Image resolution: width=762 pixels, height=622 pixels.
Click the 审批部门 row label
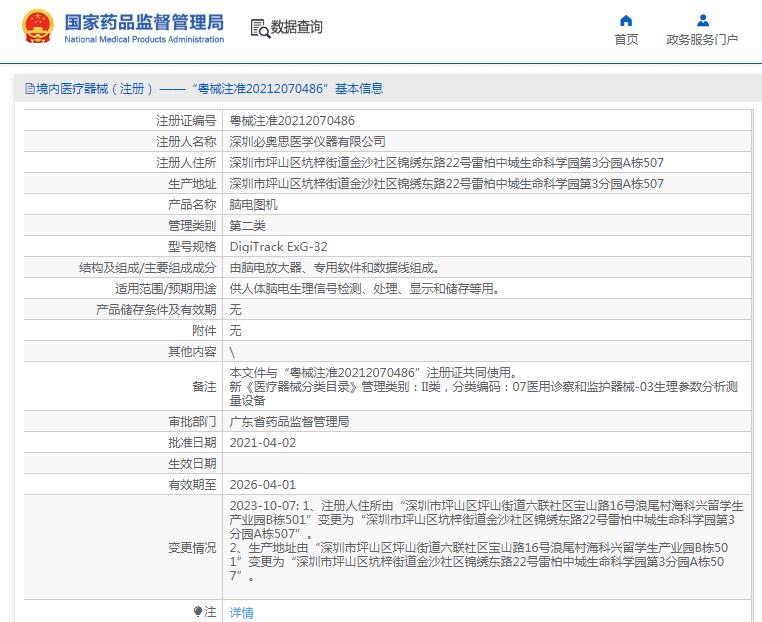(x=192, y=422)
